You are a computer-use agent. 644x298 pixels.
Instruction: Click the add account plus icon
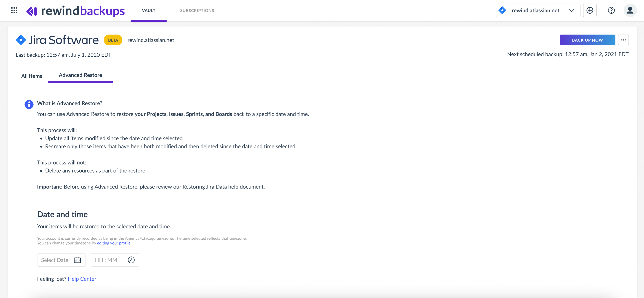589,10
